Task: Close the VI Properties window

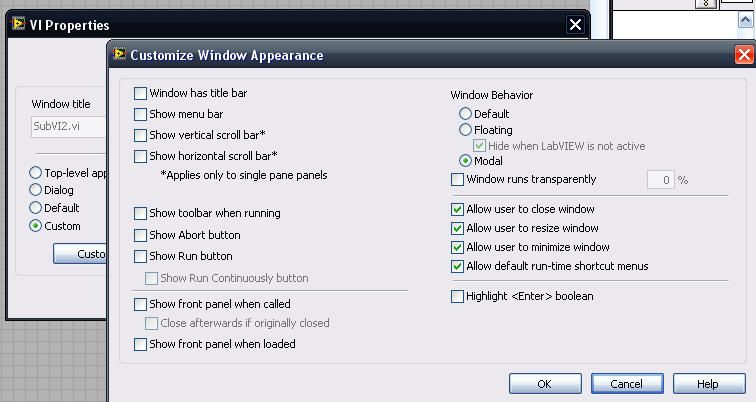Action: tap(575, 25)
